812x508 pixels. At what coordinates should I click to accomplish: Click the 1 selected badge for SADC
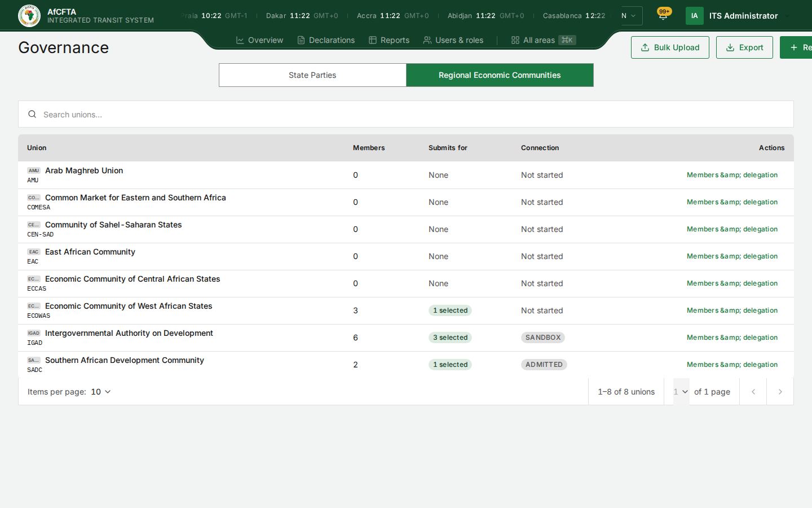[450, 365]
